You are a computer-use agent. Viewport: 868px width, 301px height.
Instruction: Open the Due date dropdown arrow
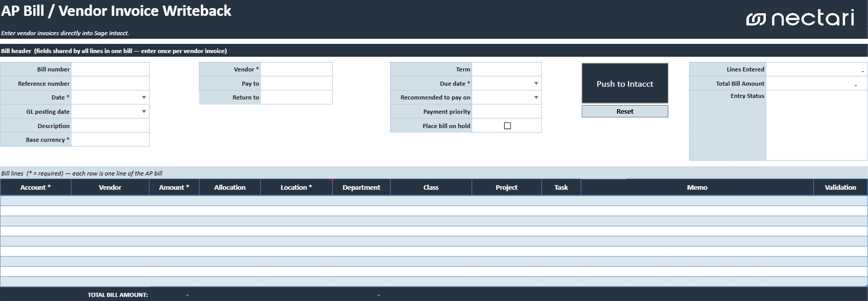536,84
